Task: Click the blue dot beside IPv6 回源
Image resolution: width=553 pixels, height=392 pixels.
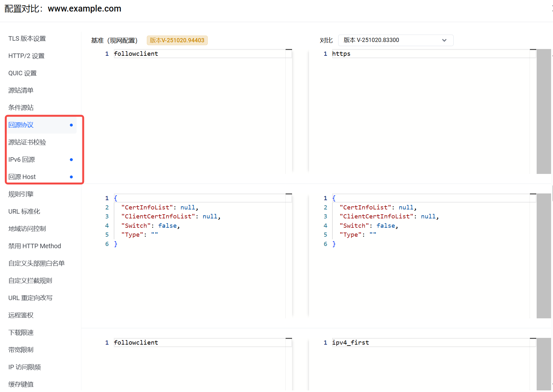Action: pos(71,160)
